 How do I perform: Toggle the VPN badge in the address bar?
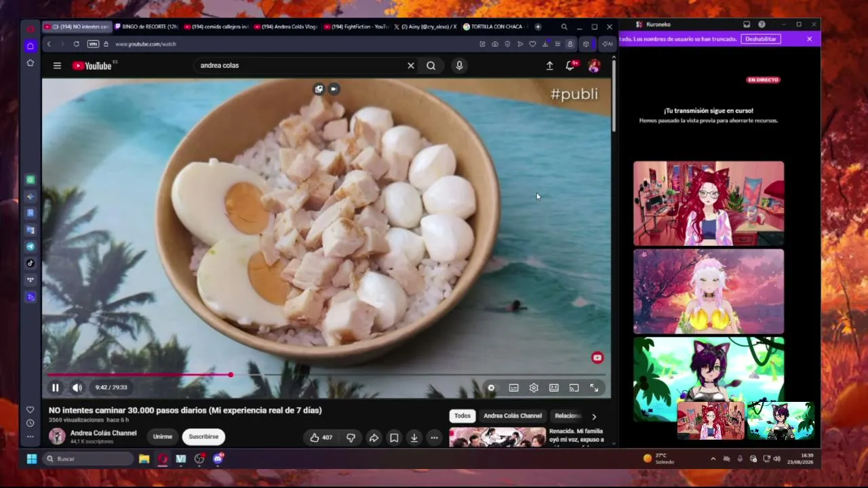[93, 44]
